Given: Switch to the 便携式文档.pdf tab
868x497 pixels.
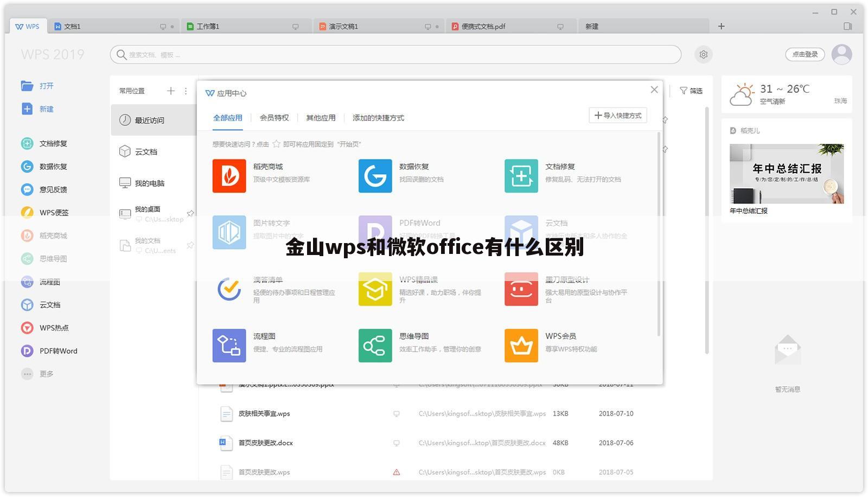Looking at the screenshot, I should 512,26.
